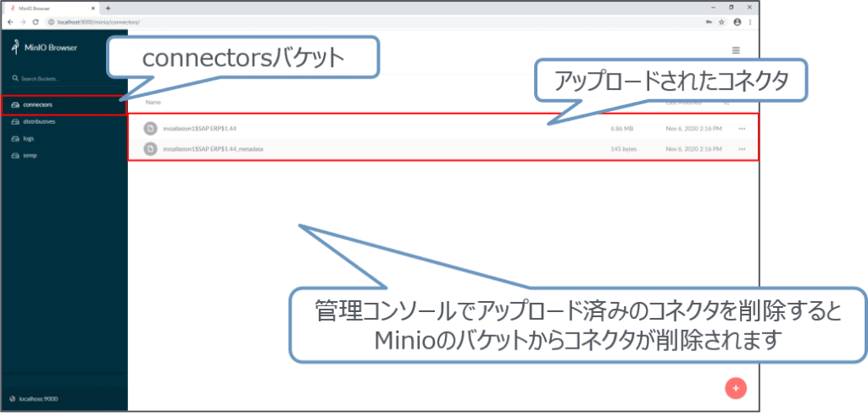Click the MinIO Browser flamingo logo

pos(14,47)
